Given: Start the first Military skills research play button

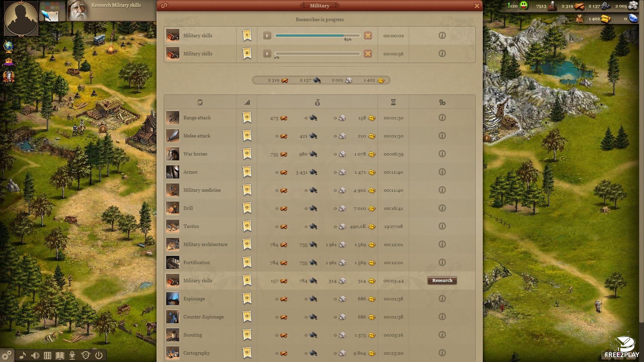Looking at the screenshot, I should 267,36.
